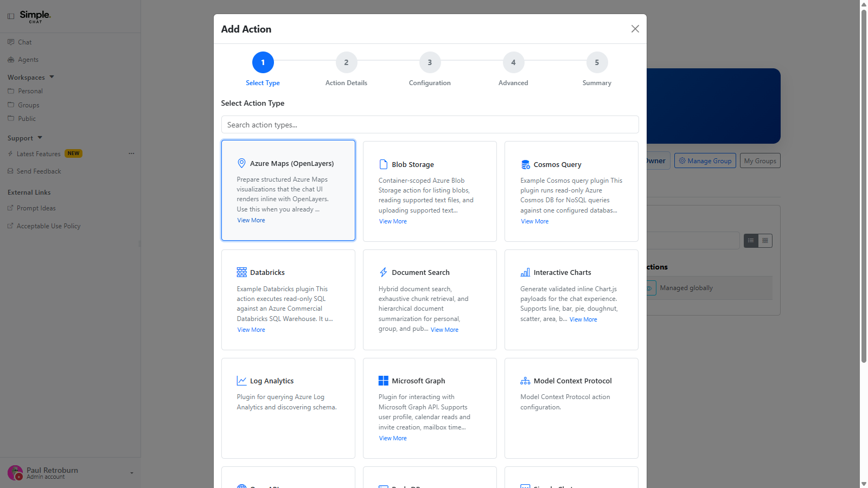
Task: Click Manage Group gear icon
Action: (682, 160)
